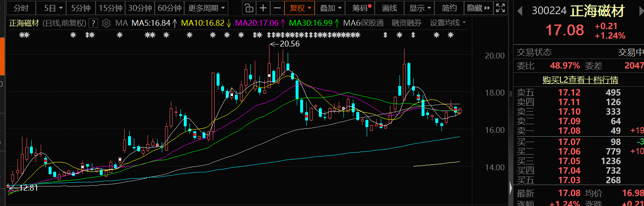The image size is (644, 206).
Task: Open the 设置均线 dropdown
Action: (x=447, y=23)
